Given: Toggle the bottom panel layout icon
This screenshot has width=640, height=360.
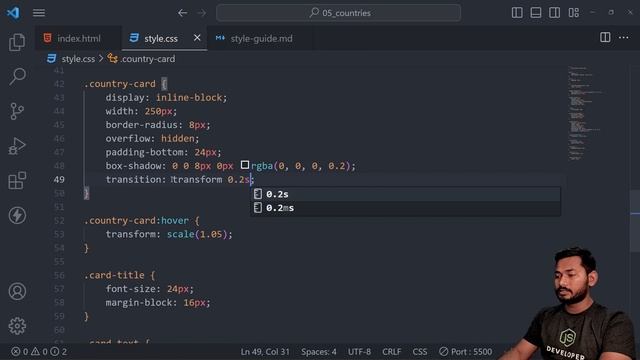Looking at the screenshot, I should point(536,13).
